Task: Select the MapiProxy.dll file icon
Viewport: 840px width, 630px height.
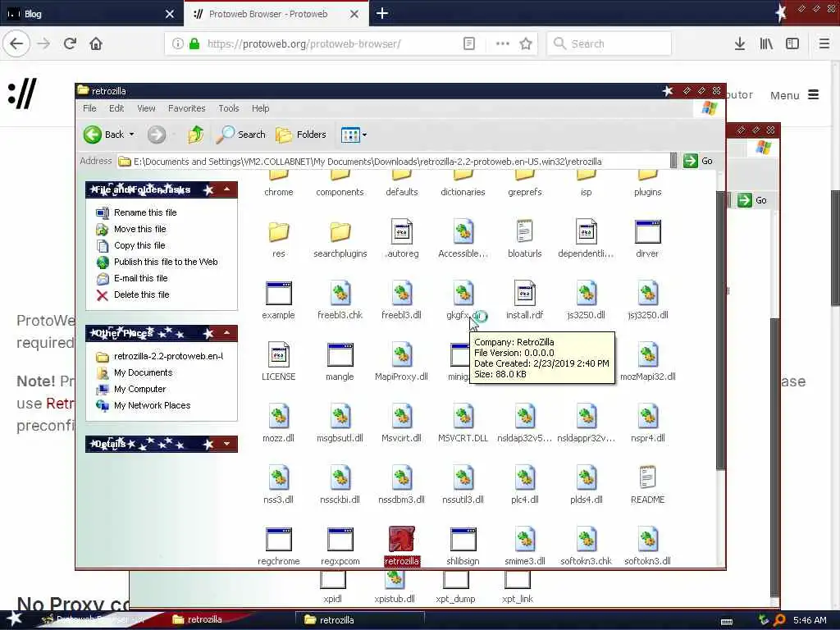Action: [402, 354]
